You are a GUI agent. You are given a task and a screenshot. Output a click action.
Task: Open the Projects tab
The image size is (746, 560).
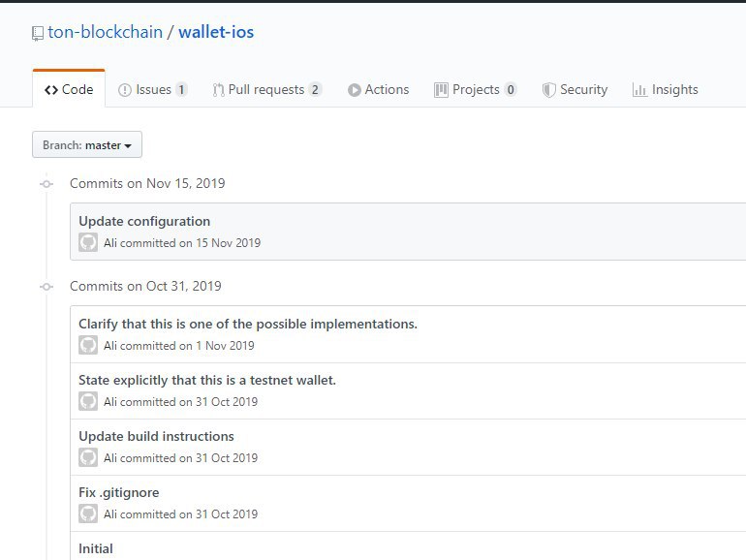[x=476, y=89]
